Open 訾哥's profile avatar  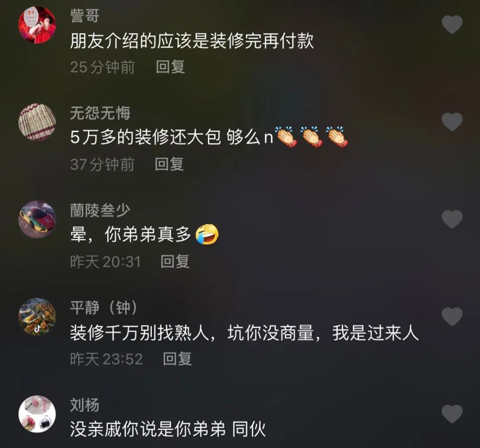[37, 25]
